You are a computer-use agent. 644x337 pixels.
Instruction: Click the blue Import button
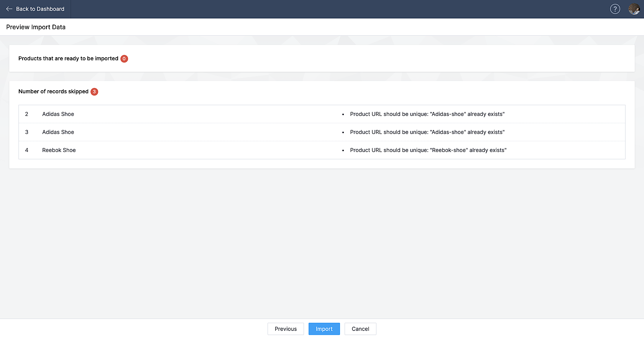(x=324, y=329)
